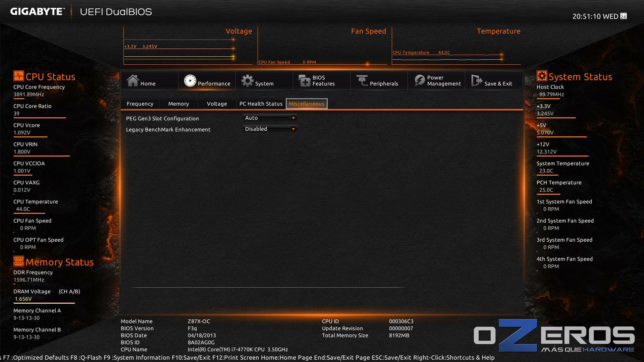Open the Power Management menu label
Viewport: 644px width, 362px height.
coord(444,80)
